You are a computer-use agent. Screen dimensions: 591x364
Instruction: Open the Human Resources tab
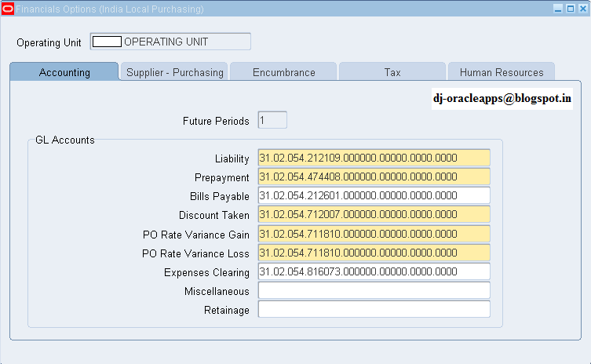point(502,71)
